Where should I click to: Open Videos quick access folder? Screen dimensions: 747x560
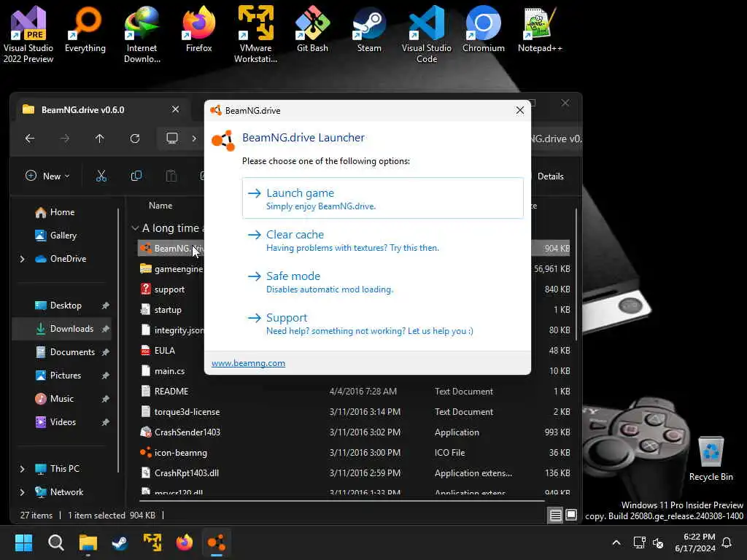(63, 422)
